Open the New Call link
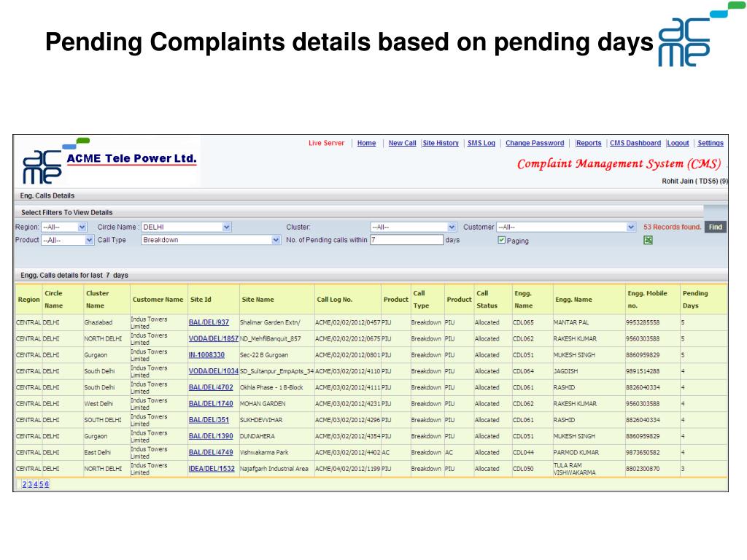The image size is (747, 560). (402, 143)
